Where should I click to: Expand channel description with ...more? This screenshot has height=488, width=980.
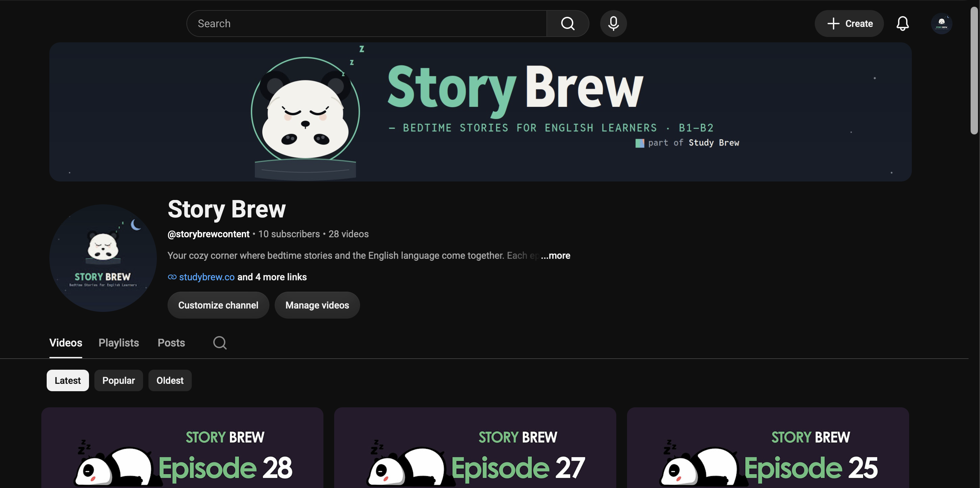[x=555, y=255]
